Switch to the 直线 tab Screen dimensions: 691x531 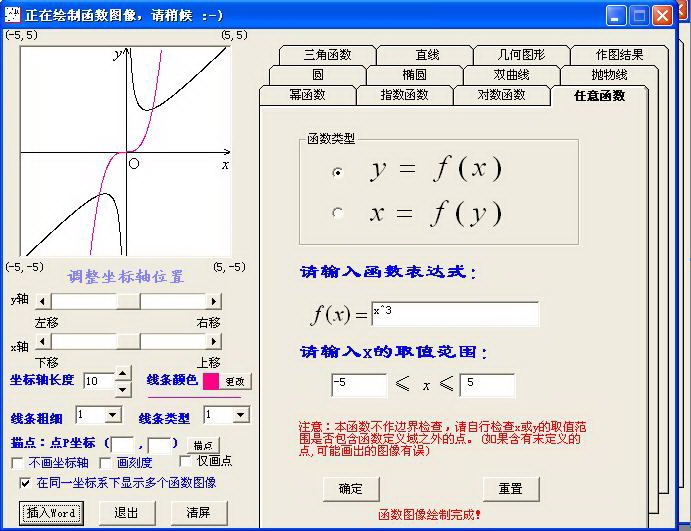[x=427, y=55]
